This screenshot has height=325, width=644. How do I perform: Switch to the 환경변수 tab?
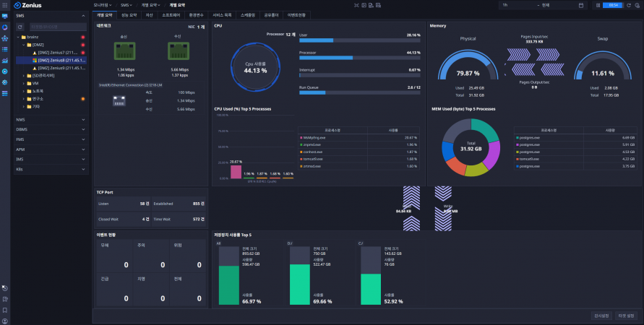click(197, 15)
